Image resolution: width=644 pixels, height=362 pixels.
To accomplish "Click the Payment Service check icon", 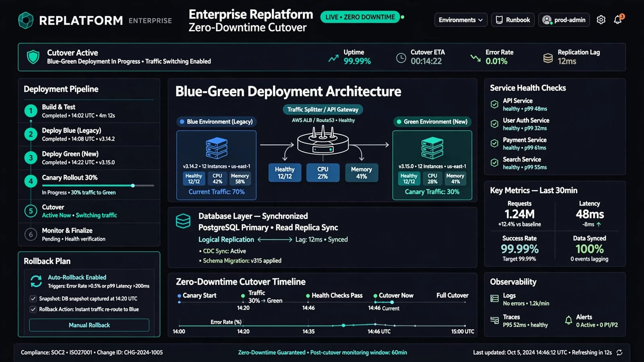I will pos(495,144).
